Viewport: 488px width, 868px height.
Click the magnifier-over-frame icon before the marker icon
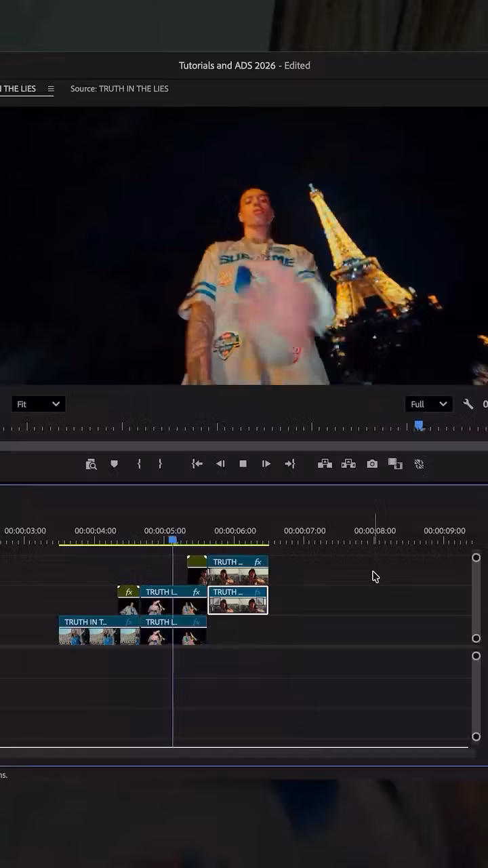(91, 464)
